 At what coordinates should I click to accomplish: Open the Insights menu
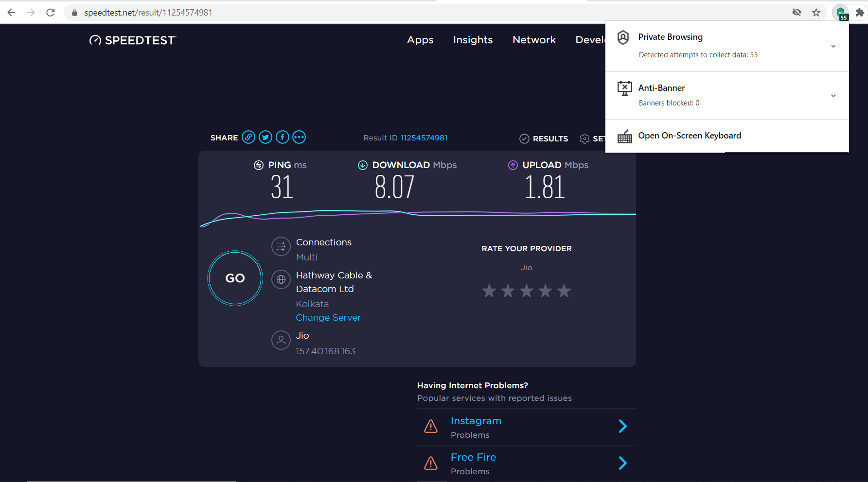pyautogui.click(x=473, y=40)
